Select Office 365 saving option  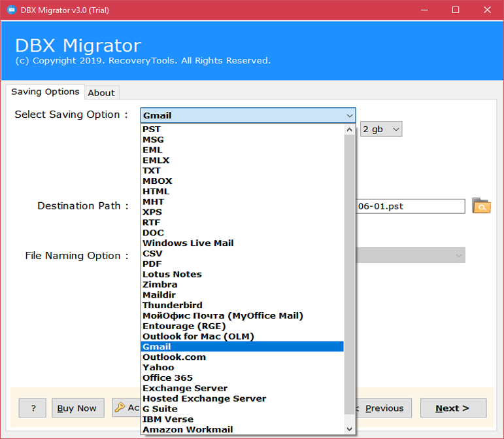point(243,378)
